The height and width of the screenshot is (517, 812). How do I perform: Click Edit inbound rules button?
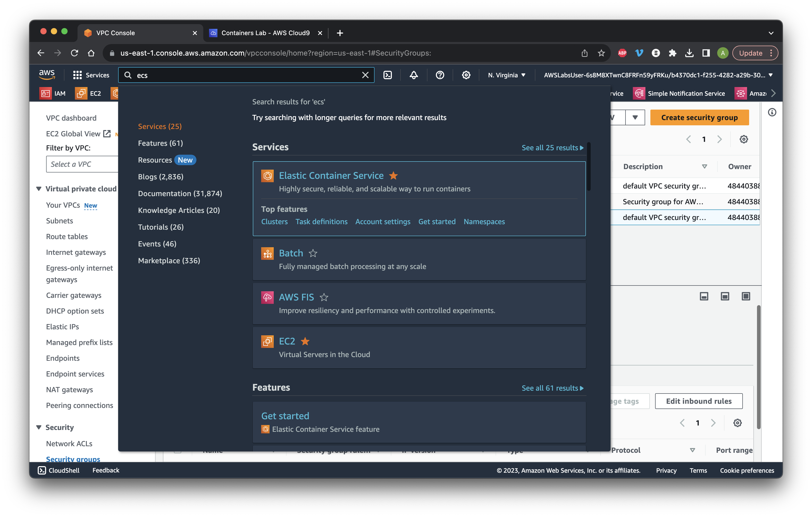[698, 401]
